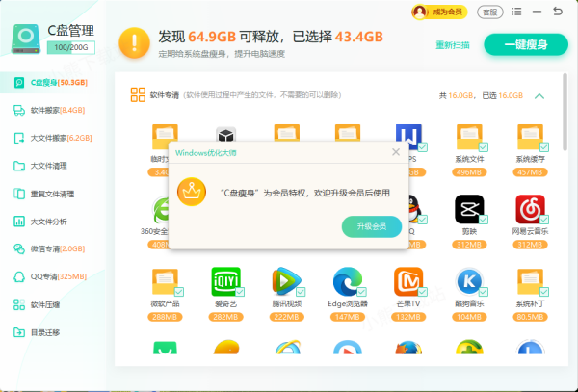Uncheck the 网易云音乐 checkbox
The height and width of the screenshot is (392, 578).
(x=544, y=220)
